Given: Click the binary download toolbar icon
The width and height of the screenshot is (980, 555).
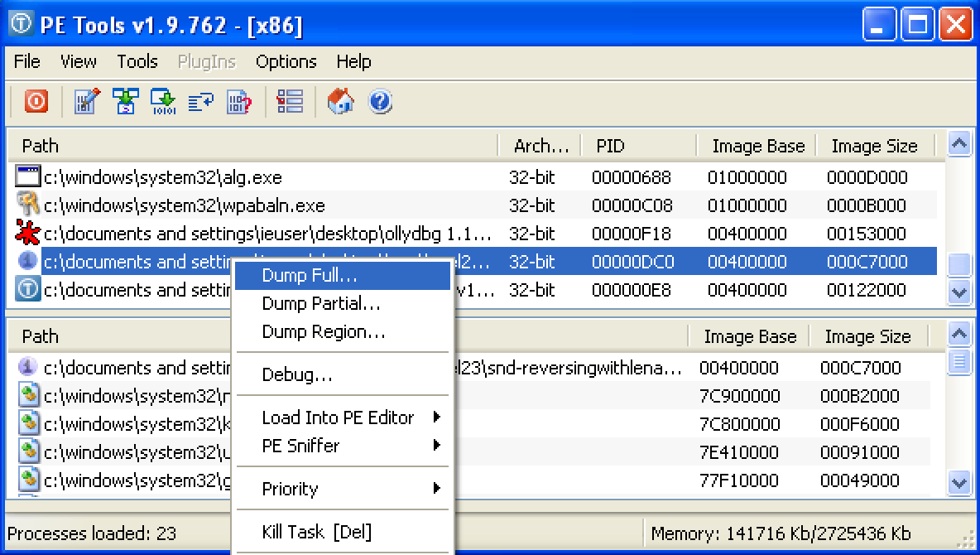Looking at the screenshot, I should click(163, 101).
